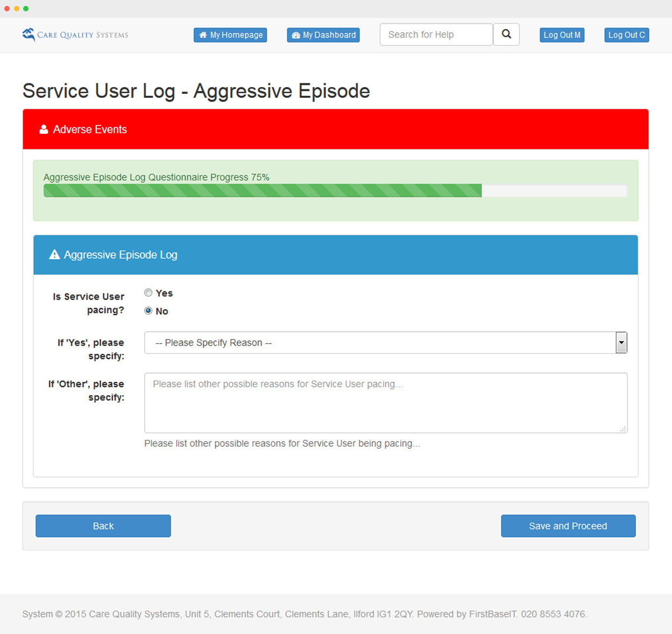The image size is (672, 634).
Task: Click the Log Out M button
Action: point(562,35)
